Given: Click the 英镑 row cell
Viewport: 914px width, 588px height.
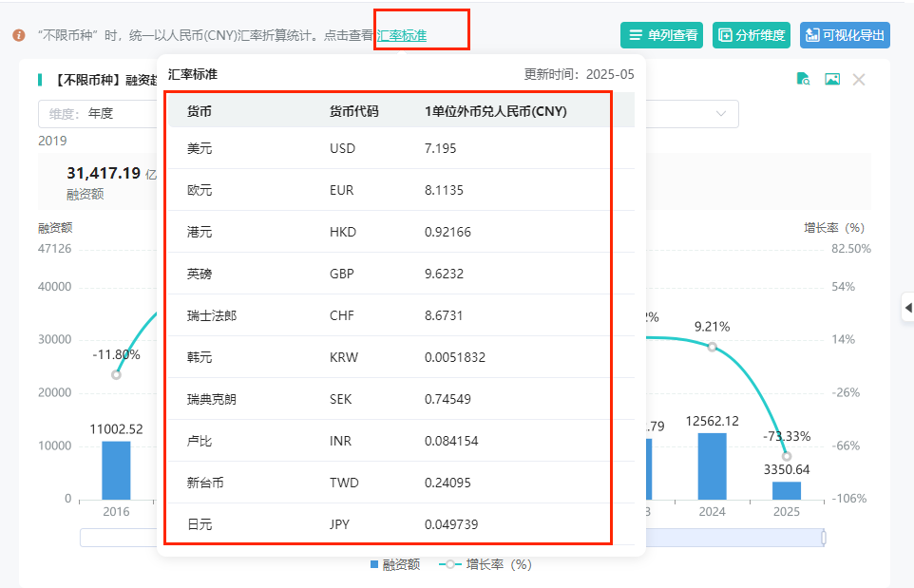Looking at the screenshot, I should (200, 274).
